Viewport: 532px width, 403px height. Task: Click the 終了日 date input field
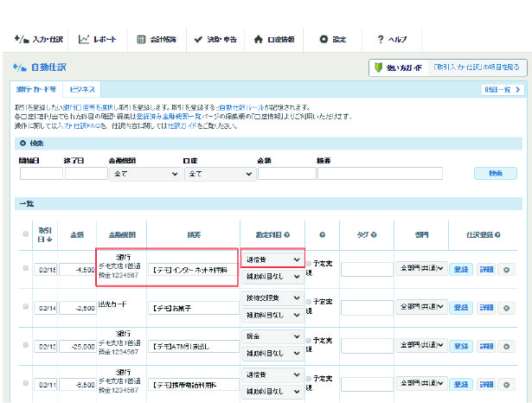87,173
